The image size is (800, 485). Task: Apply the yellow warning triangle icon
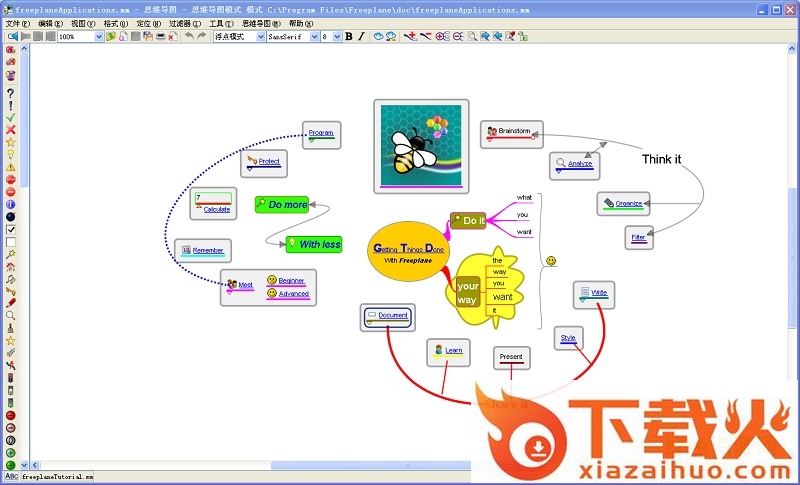(10, 167)
